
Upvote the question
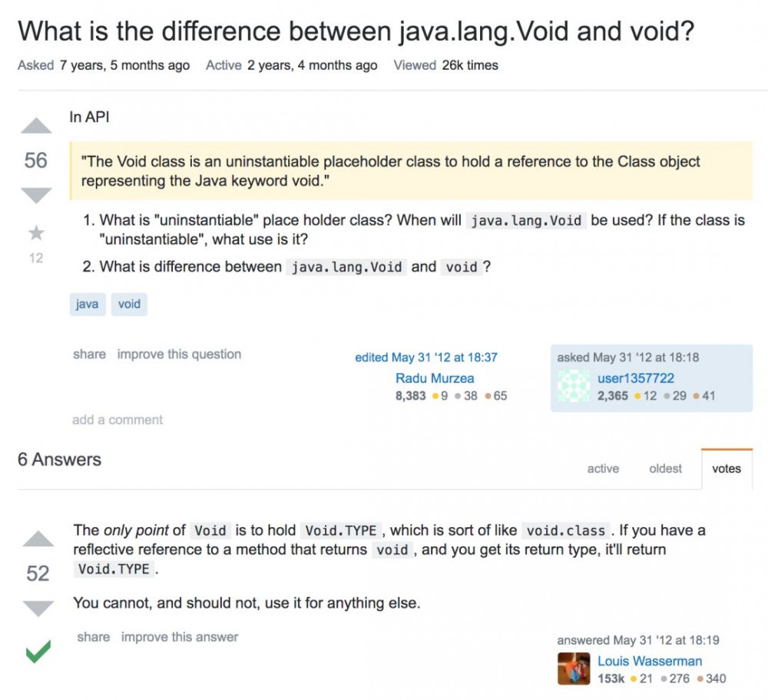[x=35, y=126]
